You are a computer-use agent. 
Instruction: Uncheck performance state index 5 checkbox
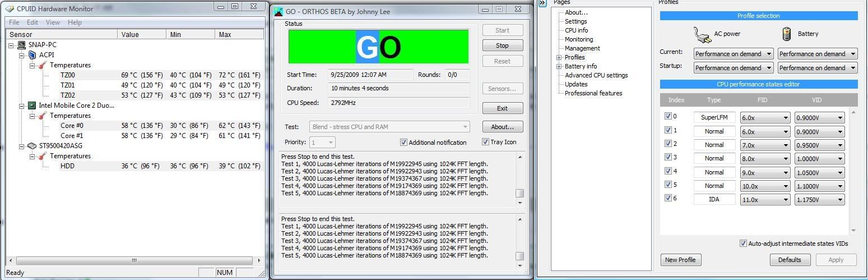[x=668, y=185]
